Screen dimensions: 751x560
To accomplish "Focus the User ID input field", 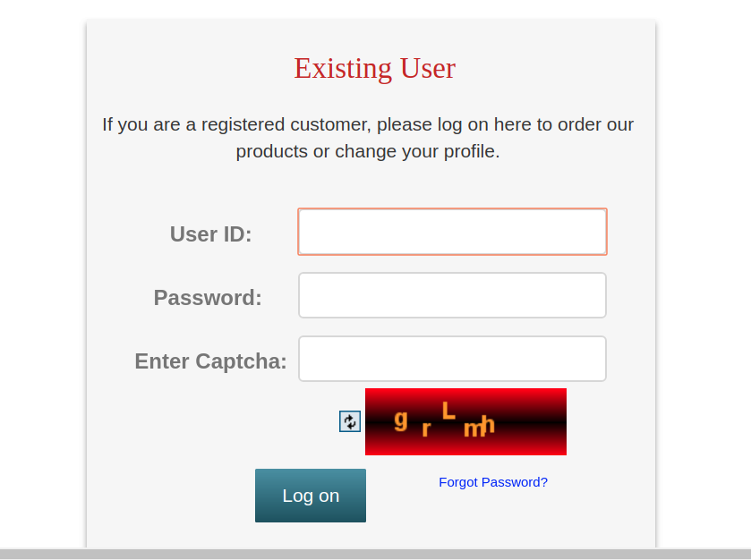I will pos(452,232).
